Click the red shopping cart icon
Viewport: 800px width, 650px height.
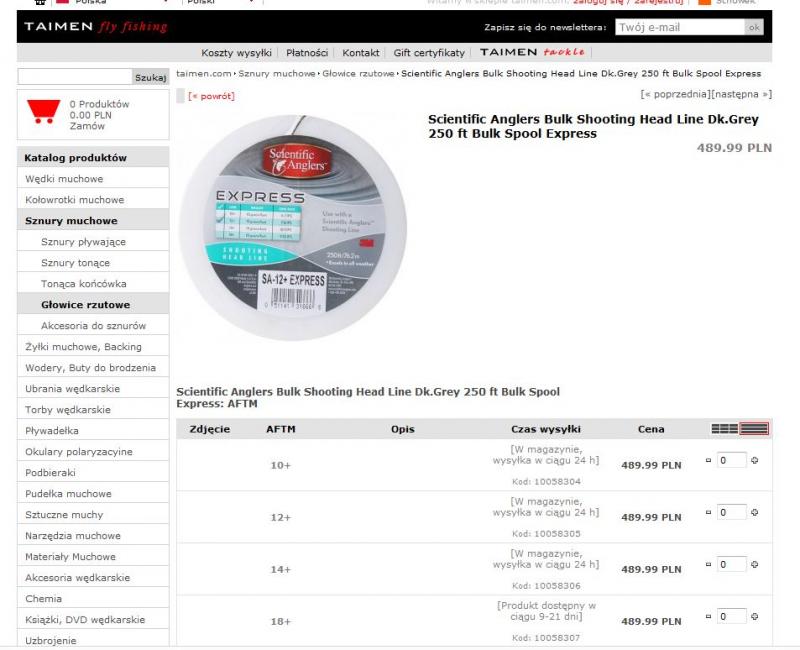click(x=42, y=111)
